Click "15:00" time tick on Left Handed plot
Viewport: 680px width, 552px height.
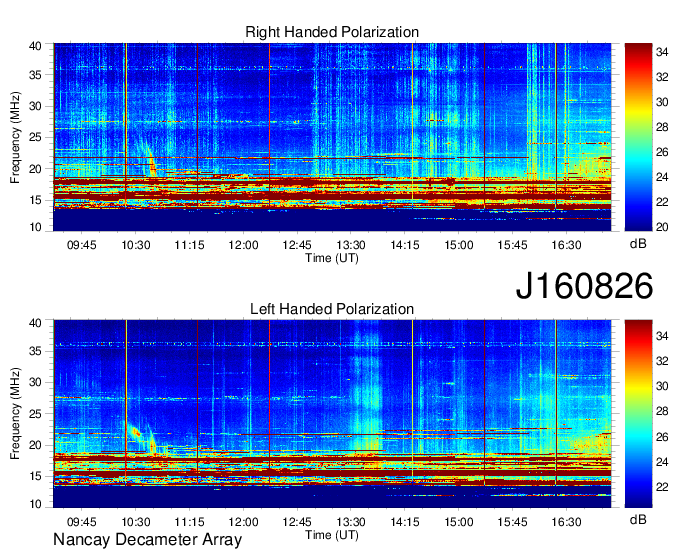(458, 522)
